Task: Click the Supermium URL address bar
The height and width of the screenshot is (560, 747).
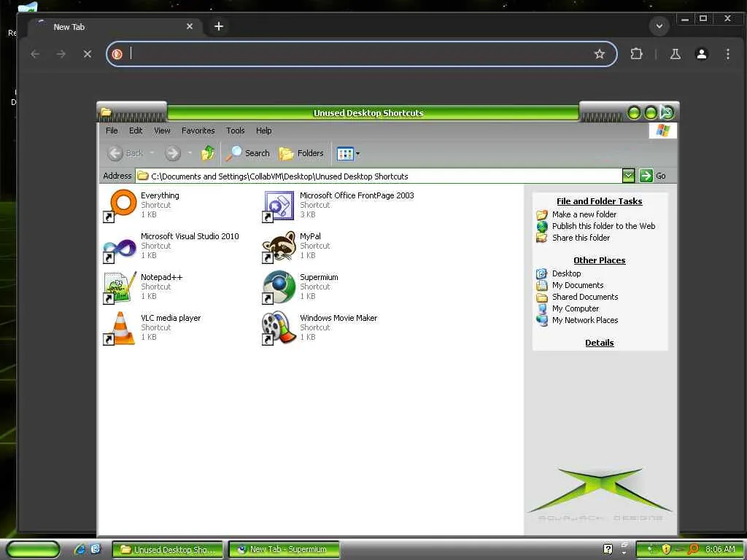Action: pos(361,54)
